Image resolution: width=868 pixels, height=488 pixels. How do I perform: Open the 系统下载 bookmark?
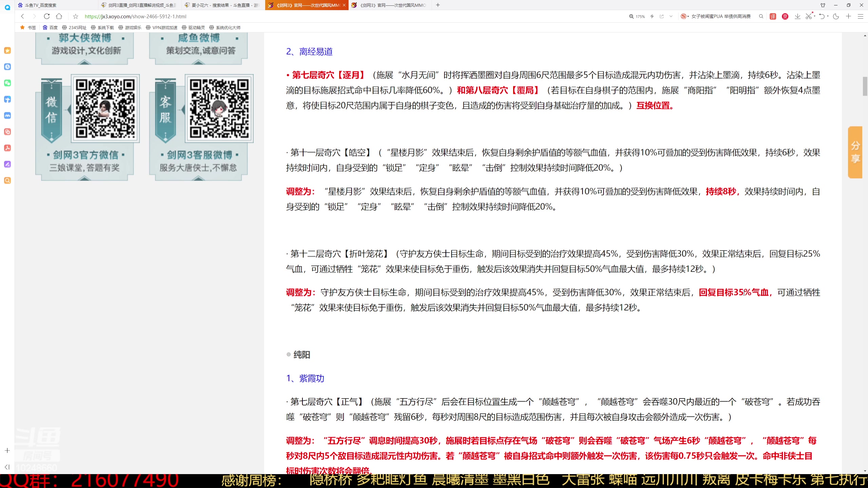point(102,27)
